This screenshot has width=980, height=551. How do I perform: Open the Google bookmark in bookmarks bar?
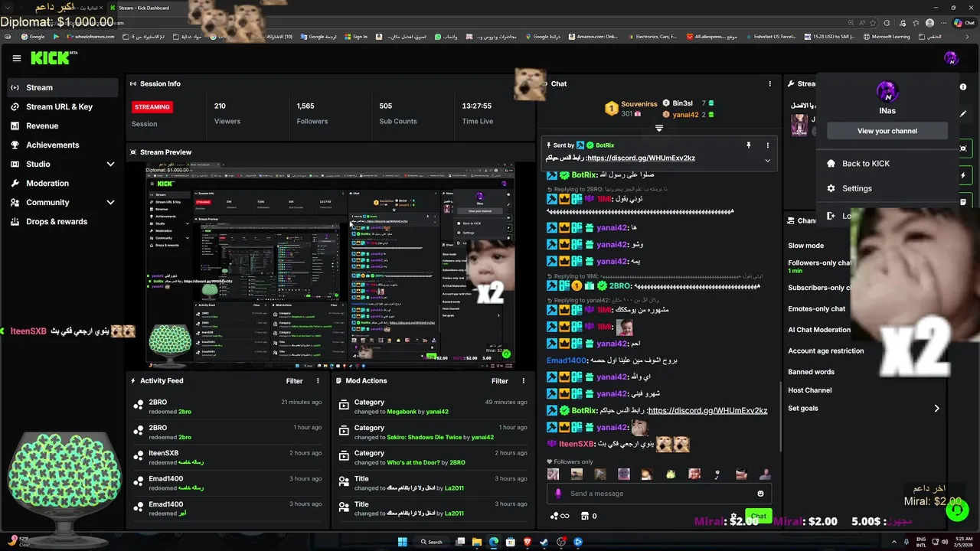[x=33, y=36]
